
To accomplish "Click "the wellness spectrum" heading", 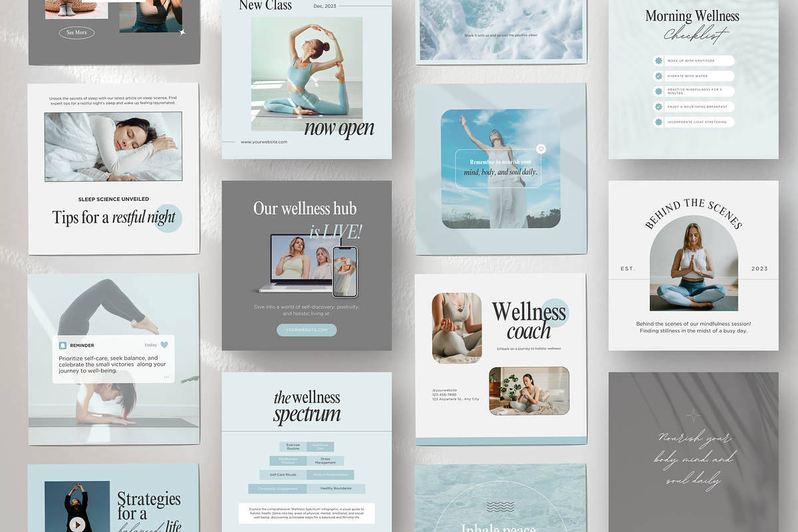I will (x=307, y=406).
